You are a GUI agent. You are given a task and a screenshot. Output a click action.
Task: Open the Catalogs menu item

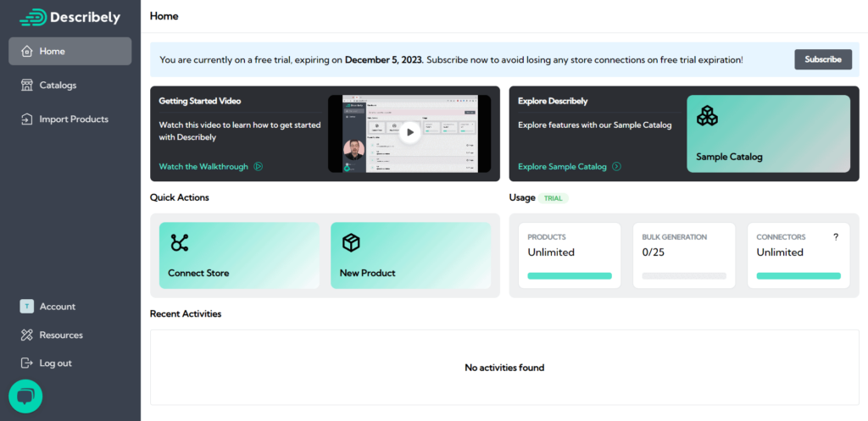[70, 86]
